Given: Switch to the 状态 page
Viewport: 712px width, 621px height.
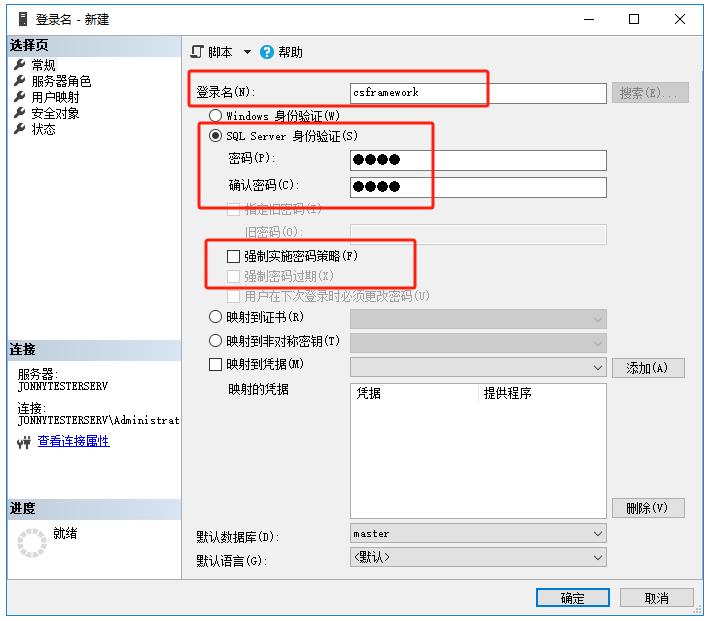Looking at the screenshot, I should [x=43, y=129].
